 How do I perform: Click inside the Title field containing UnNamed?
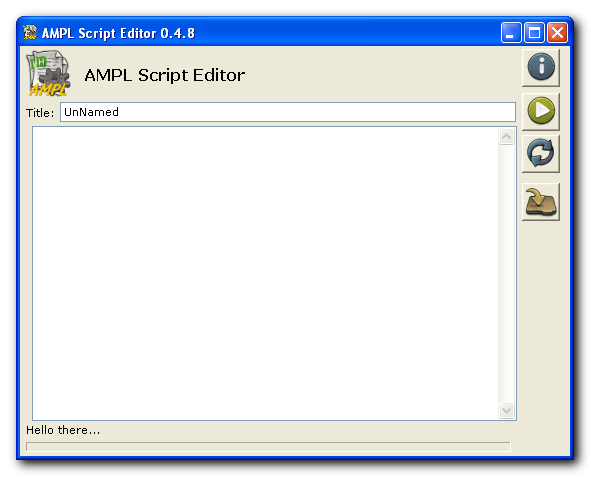pyautogui.click(x=288, y=112)
